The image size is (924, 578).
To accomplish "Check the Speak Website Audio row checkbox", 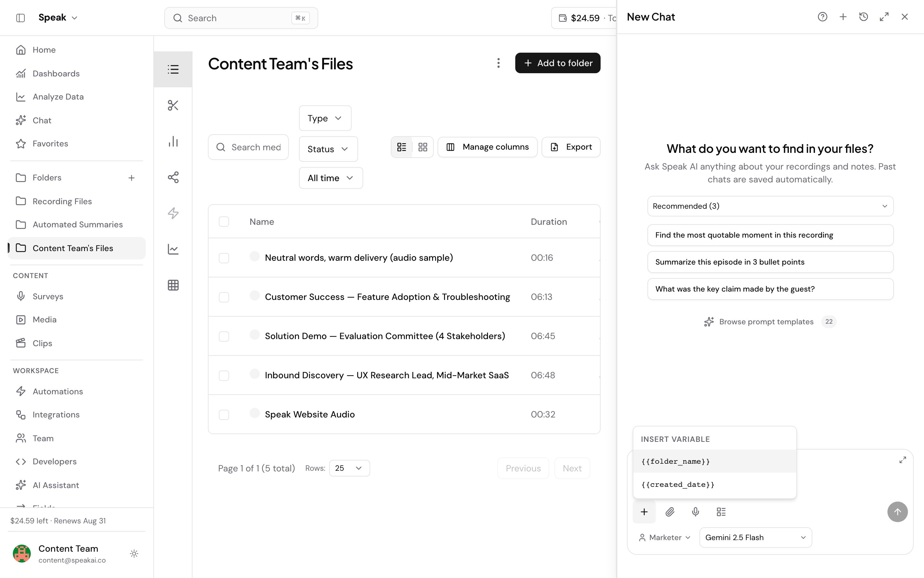I will pyautogui.click(x=224, y=415).
